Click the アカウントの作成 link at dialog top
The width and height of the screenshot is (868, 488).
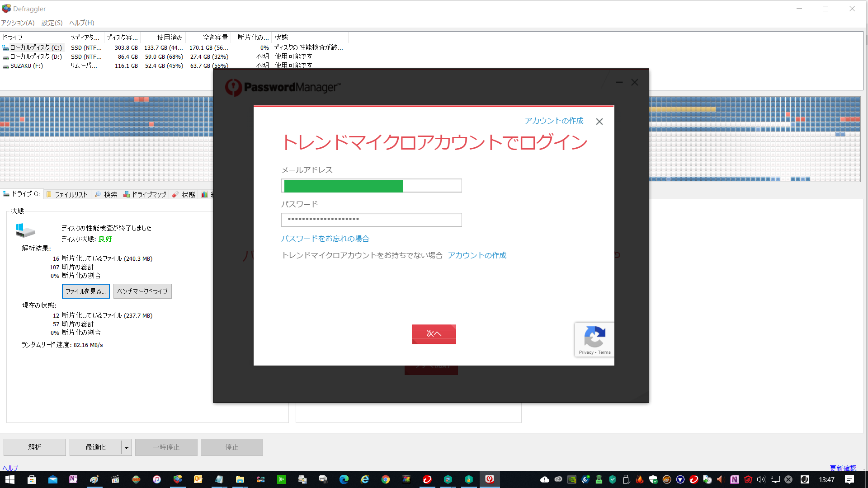554,121
